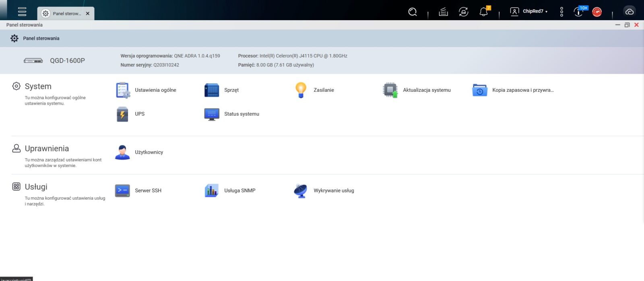Open the red dashboard gauge icon

pyautogui.click(x=597, y=12)
